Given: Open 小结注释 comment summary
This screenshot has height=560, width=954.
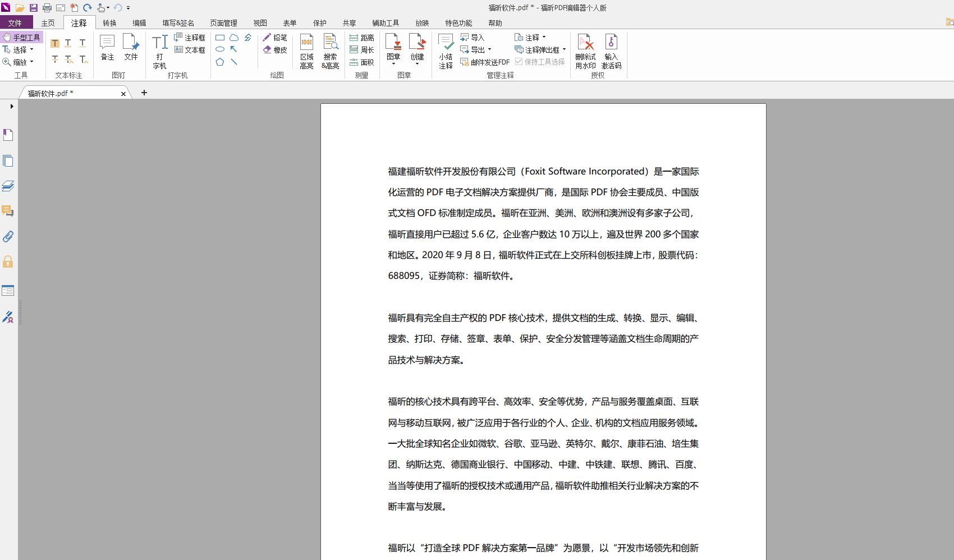Looking at the screenshot, I should tap(446, 52).
